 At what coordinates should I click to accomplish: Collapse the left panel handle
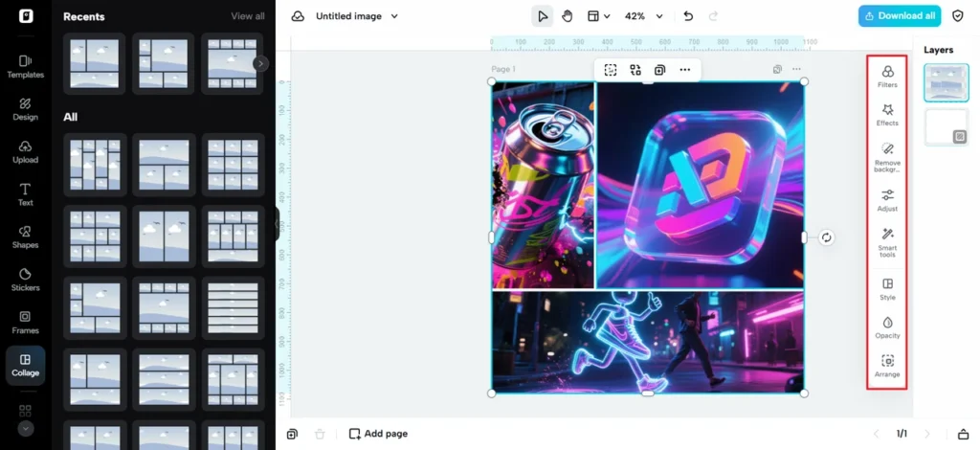pos(277,224)
